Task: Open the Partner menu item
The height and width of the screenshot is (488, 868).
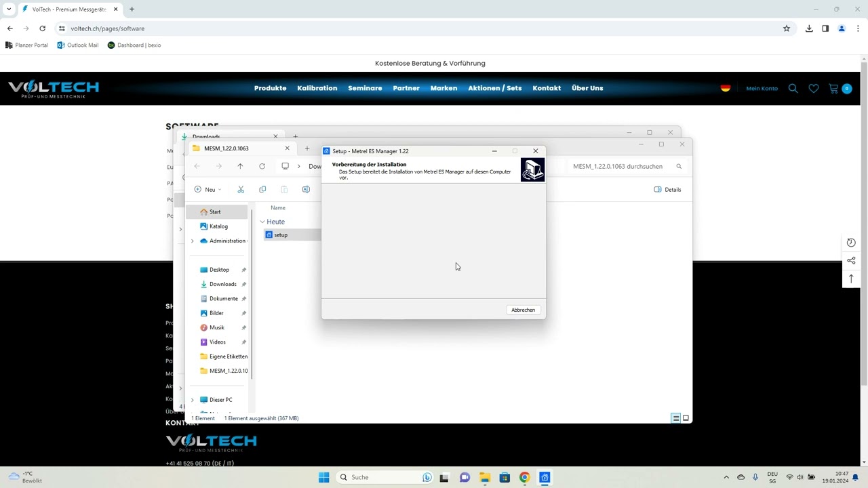Action: point(406,88)
